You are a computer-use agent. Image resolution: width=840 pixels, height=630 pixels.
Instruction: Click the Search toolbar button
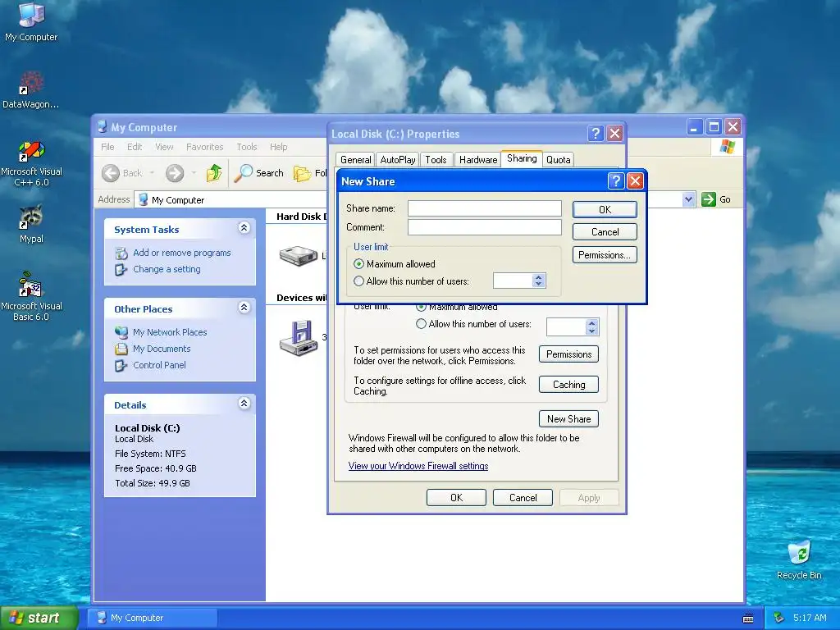pos(258,172)
